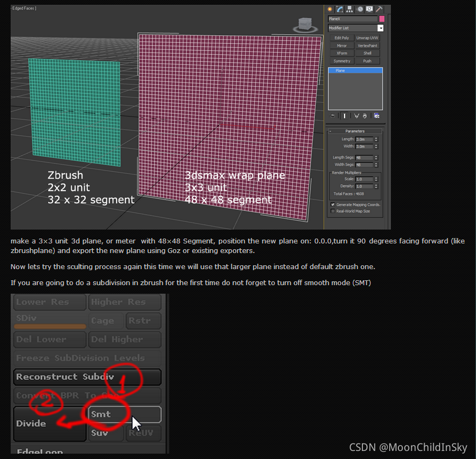Toggle the Smt smooth mode button
The image size is (476, 459).
pyautogui.click(x=124, y=415)
